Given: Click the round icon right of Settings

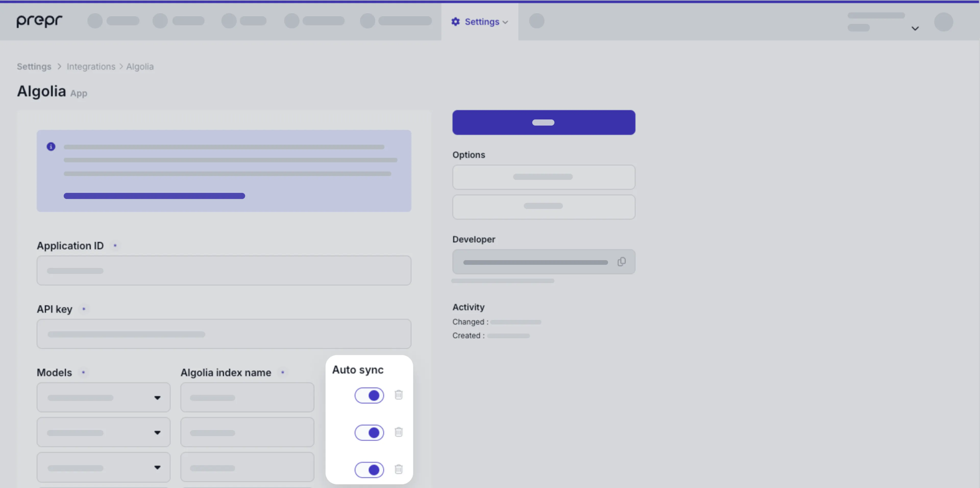Looking at the screenshot, I should coord(536,20).
